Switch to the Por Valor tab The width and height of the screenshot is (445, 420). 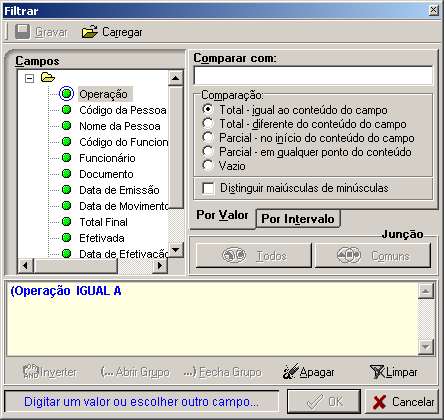222,215
